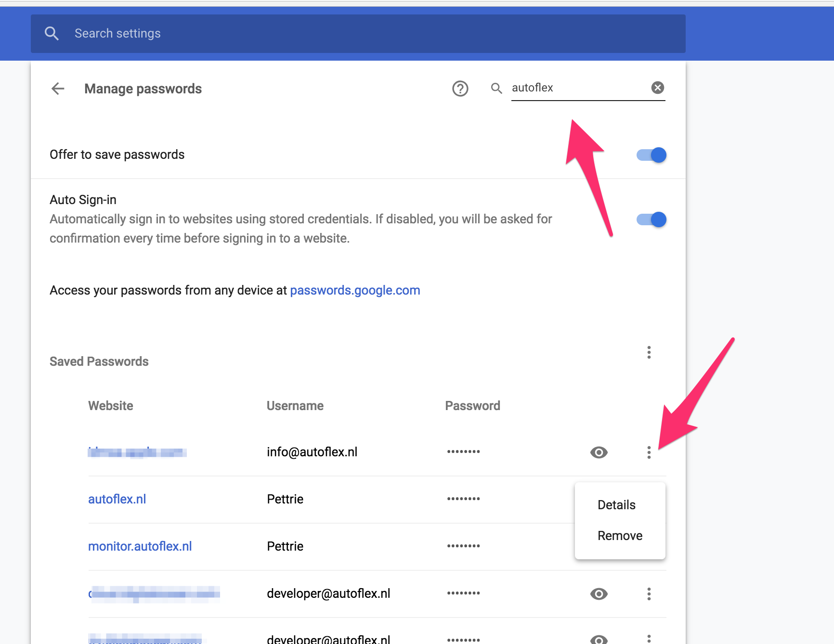Turn off the Auto Sign-in toggle
This screenshot has width=834, height=644.
[652, 219]
